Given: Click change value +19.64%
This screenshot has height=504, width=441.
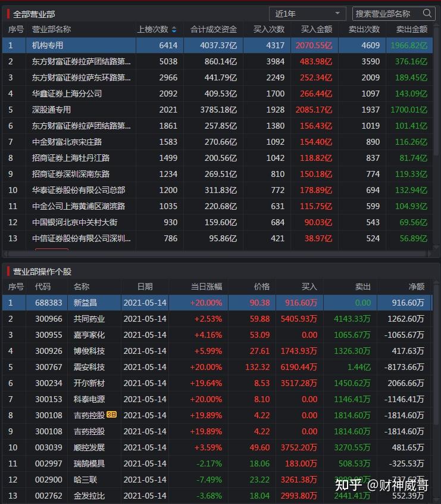Looking at the screenshot, I should (206, 383).
